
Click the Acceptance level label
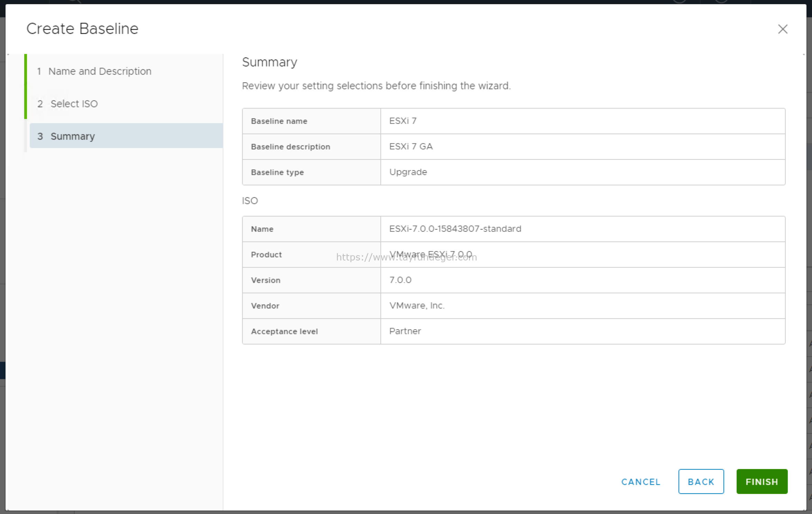(x=284, y=331)
